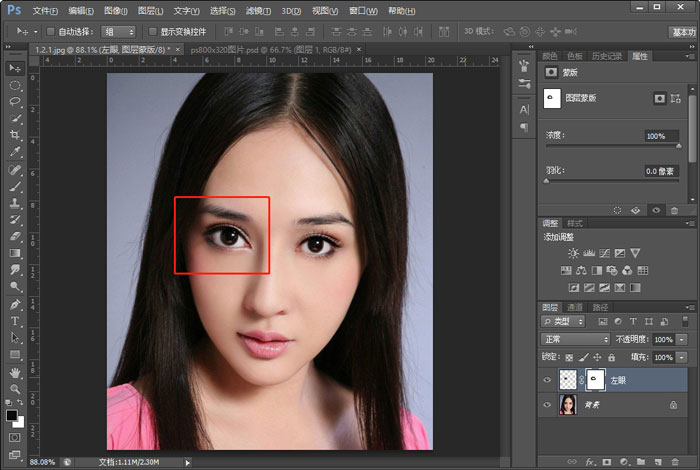Image resolution: width=700 pixels, height=470 pixels.
Task: Select the Zoom tool in toolbar
Action: pos(15,389)
